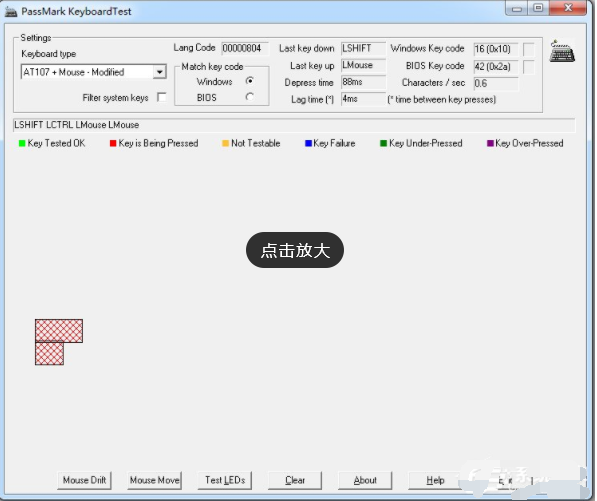Click the AT107 + Mouse - Modified combo box
The image size is (597, 501).
click(94, 72)
